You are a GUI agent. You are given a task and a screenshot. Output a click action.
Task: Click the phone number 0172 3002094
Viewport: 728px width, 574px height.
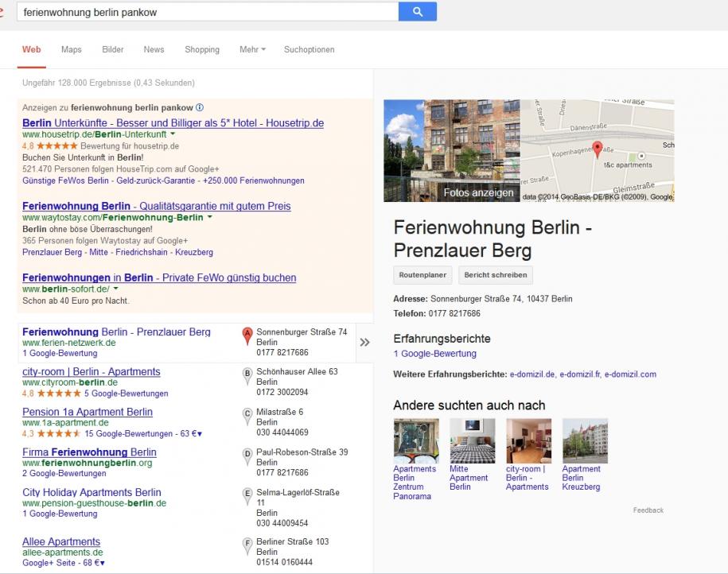[x=282, y=392]
